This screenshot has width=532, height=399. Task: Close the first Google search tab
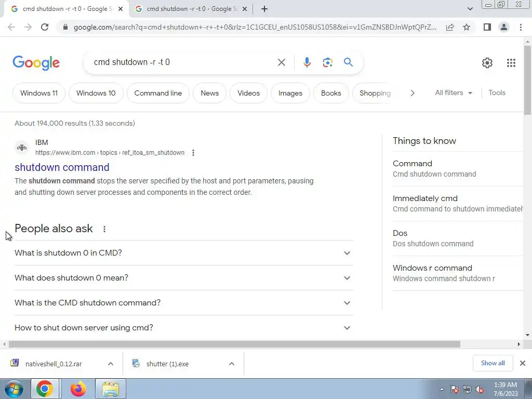tap(121, 9)
